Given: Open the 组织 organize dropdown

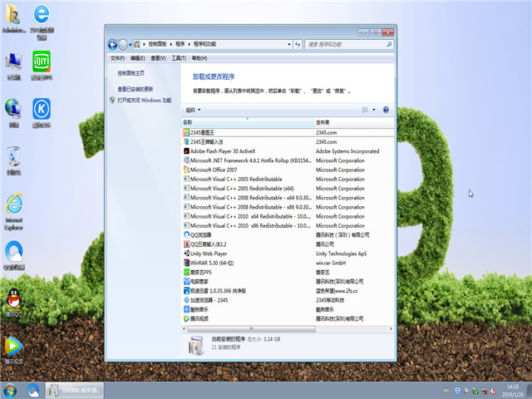Looking at the screenshot, I should [x=194, y=110].
